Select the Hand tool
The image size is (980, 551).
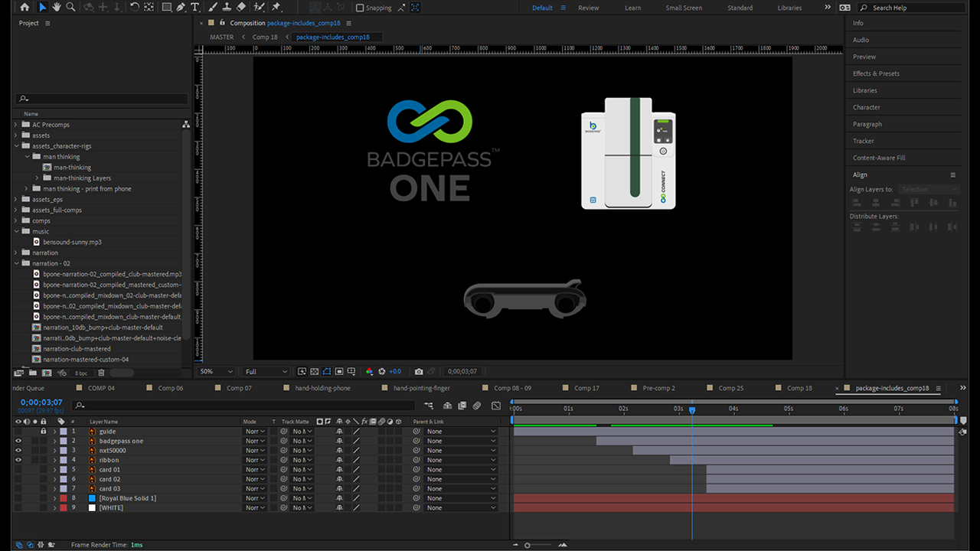click(x=57, y=8)
